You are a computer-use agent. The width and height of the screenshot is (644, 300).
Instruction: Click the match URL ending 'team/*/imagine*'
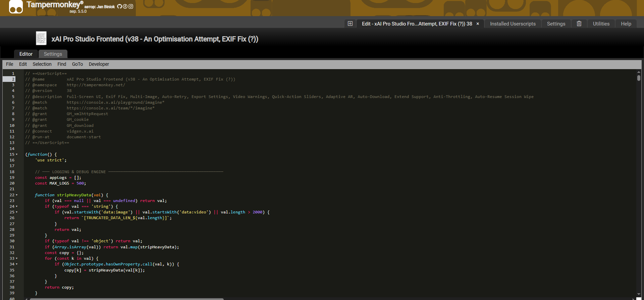point(111,108)
